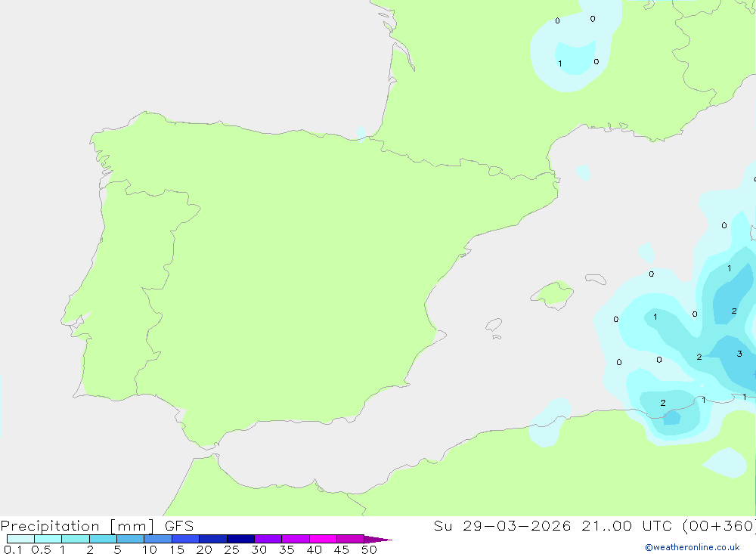Image resolution: width=756 pixels, height=554 pixels.
Task: Click the "25" legend scale label
Action: (x=231, y=549)
